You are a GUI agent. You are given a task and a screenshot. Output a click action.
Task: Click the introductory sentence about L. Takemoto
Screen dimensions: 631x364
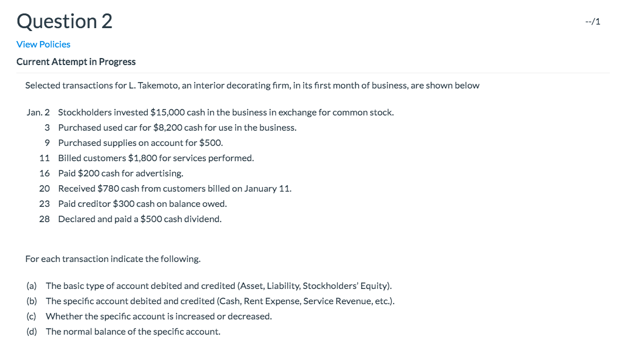tap(252, 85)
